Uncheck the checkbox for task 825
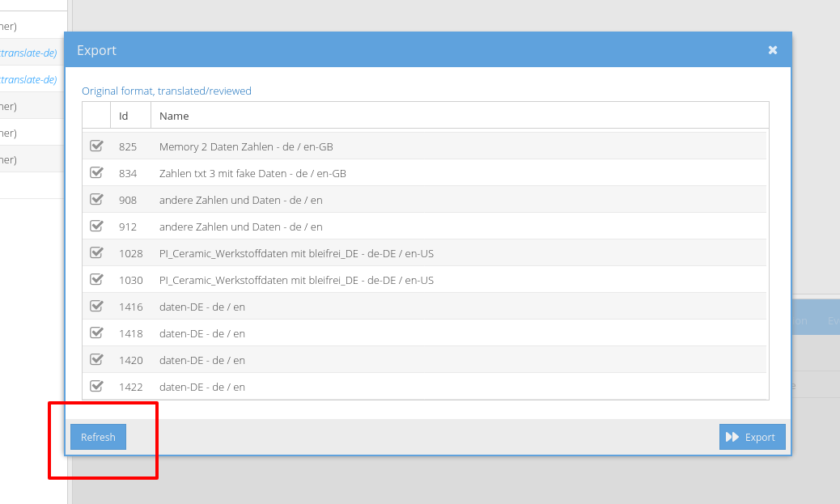Screen dimensions: 840x504 coord(96,146)
